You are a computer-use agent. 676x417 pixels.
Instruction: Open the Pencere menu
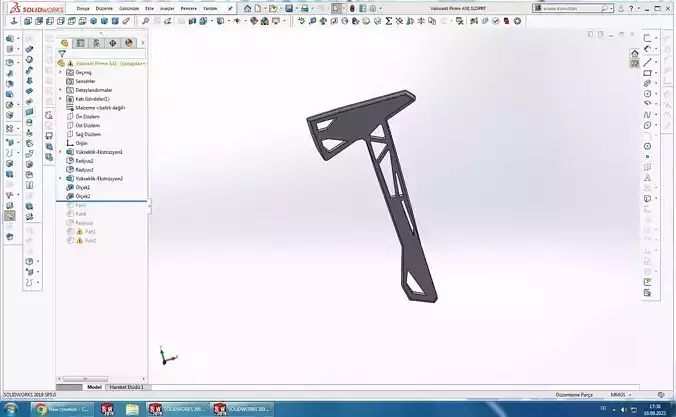(188, 8)
